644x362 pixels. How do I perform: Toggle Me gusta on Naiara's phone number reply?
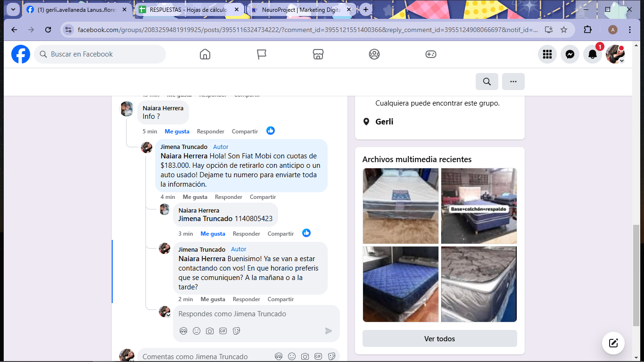click(x=213, y=234)
